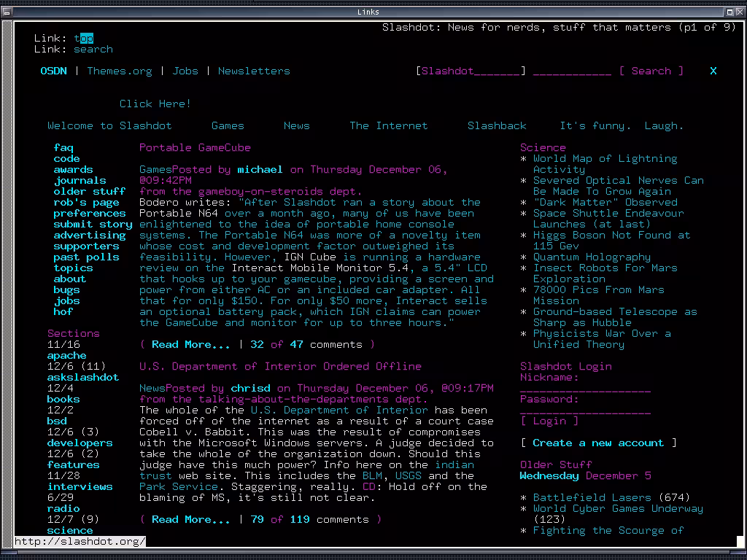Viewport: 747px width, 560px height.
Task: Read More on the Portable GameCube story
Action: coord(190,344)
